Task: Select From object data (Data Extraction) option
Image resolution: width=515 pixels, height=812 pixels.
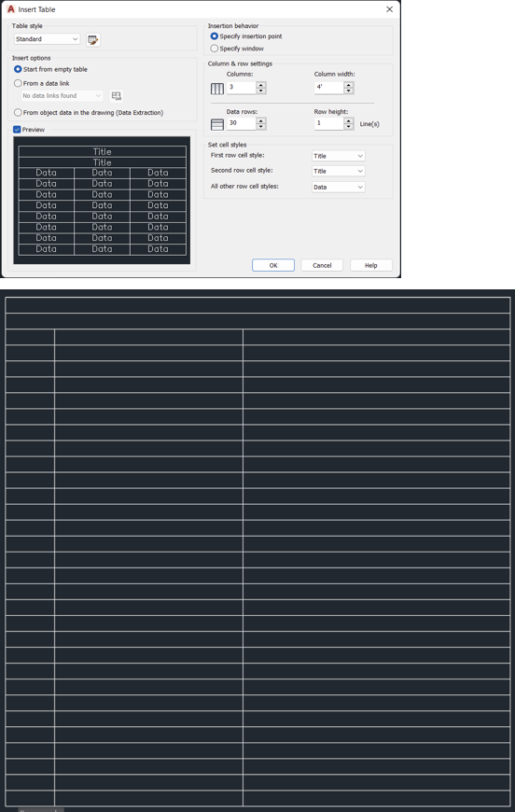Action: (89, 112)
